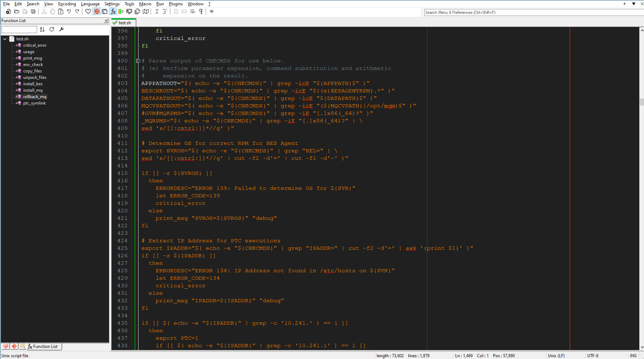Click the plus button in the menu bar

point(624,4)
